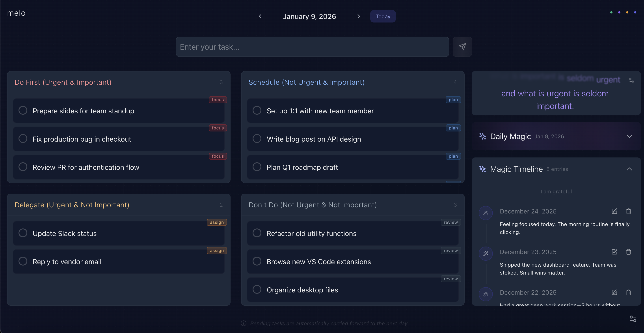Mark Set up 1:1 with new team member done
This screenshot has width=644, height=333.
257,110
